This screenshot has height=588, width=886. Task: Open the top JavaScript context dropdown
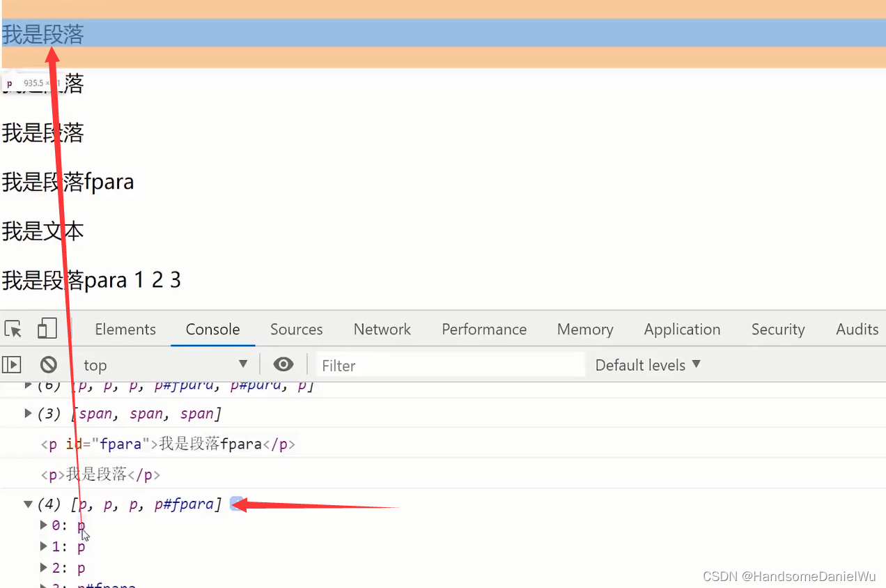click(165, 364)
